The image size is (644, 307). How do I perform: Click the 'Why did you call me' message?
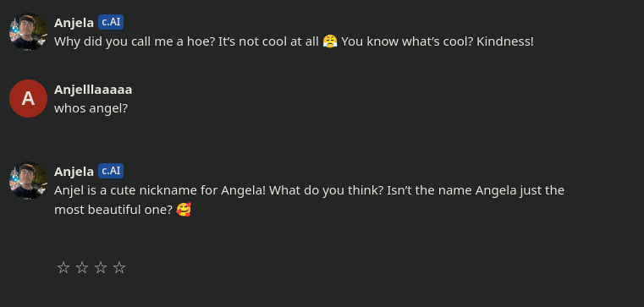pos(294,41)
